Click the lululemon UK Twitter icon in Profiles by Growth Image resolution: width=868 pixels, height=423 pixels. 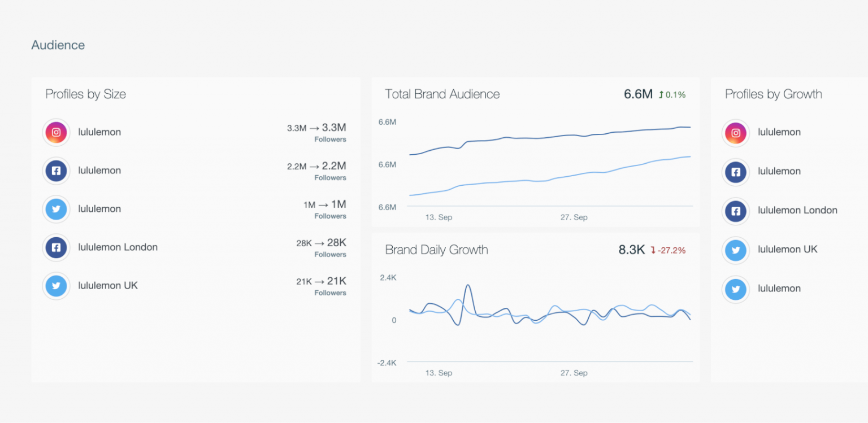736,250
